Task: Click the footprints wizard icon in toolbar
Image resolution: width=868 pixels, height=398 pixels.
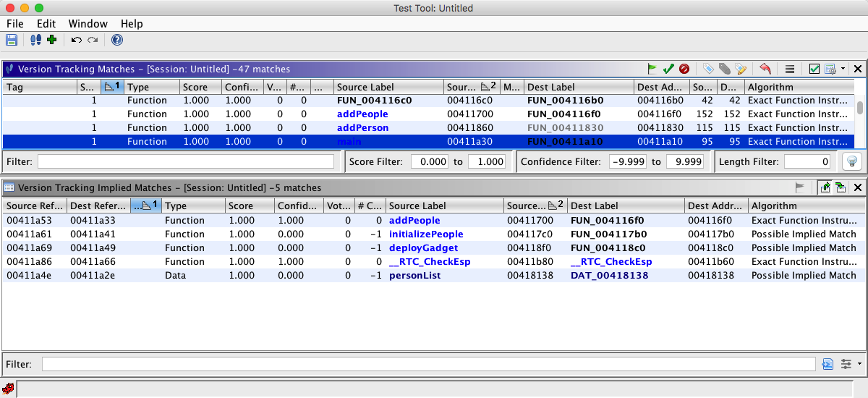Action: click(x=35, y=40)
